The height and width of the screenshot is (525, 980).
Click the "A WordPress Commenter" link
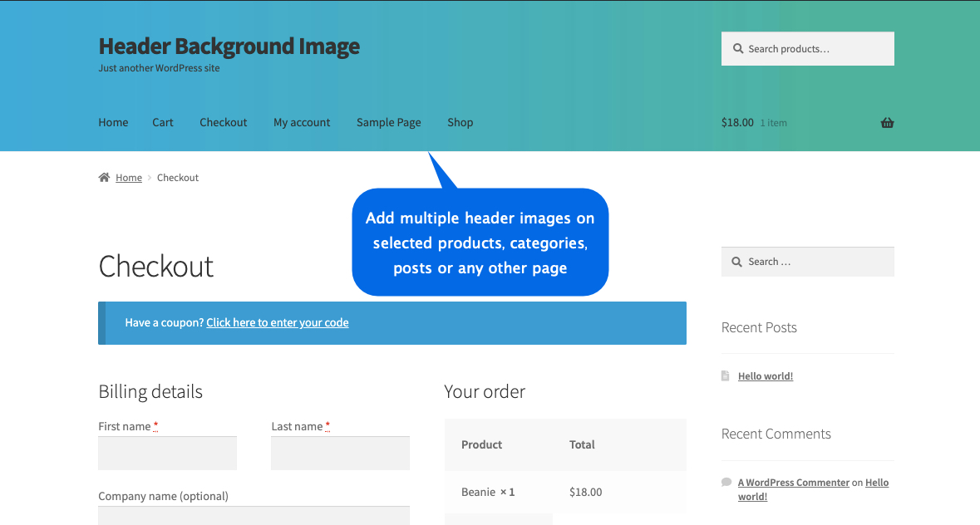[793, 482]
